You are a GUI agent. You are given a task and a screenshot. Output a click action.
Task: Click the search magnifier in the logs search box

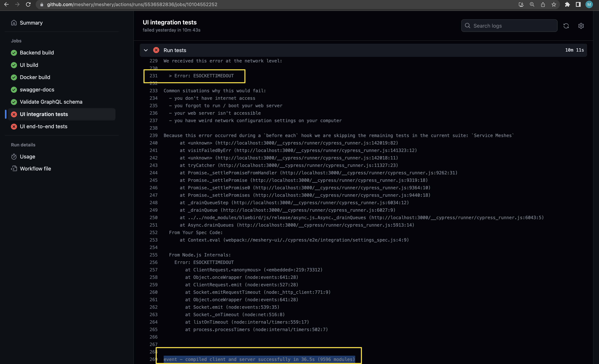[x=468, y=25]
